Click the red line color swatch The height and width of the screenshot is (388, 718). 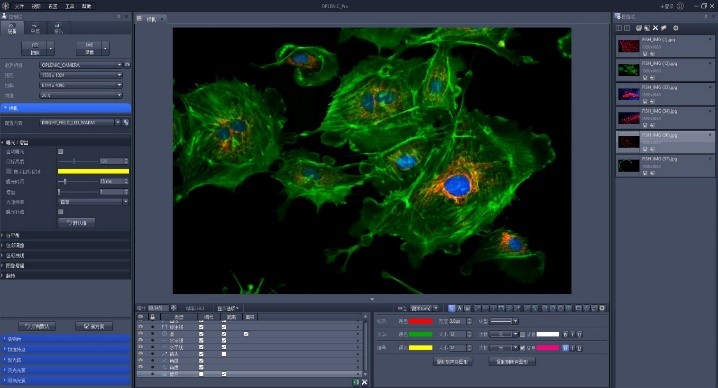point(420,321)
